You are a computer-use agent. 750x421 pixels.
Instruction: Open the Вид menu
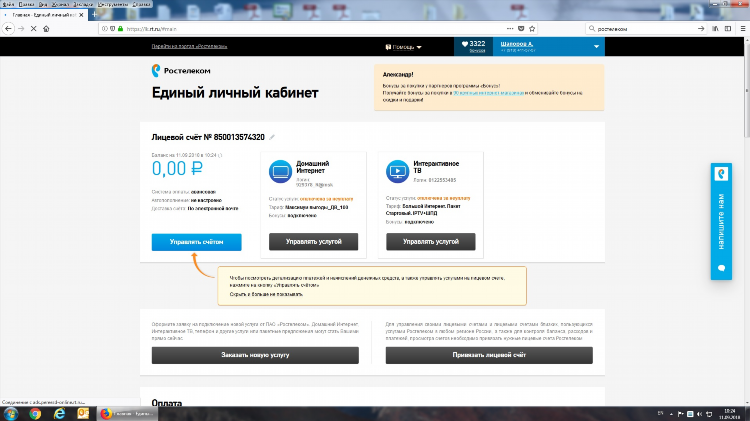[43, 4]
